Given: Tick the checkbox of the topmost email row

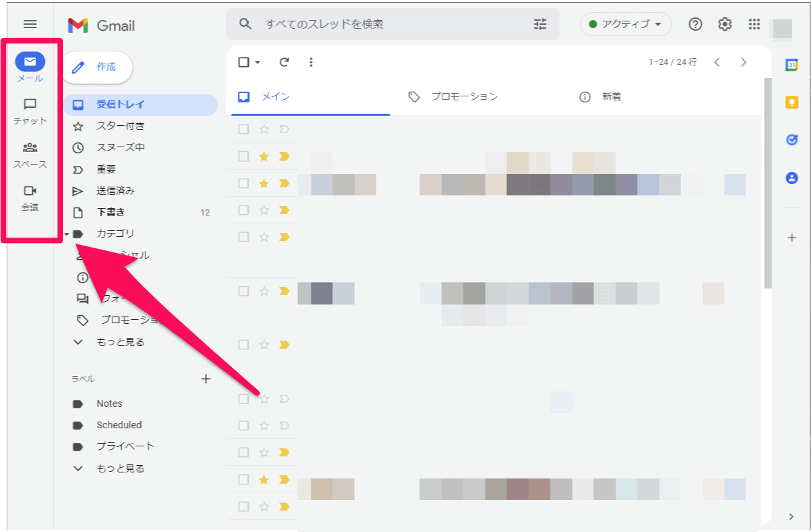Looking at the screenshot, I should [x=244, y=129].
